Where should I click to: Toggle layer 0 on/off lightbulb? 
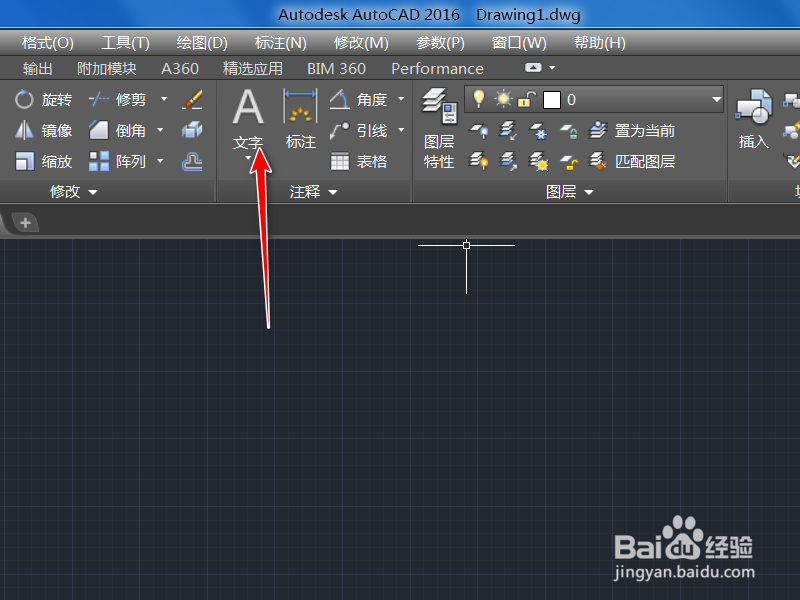(x=479, y=98)
